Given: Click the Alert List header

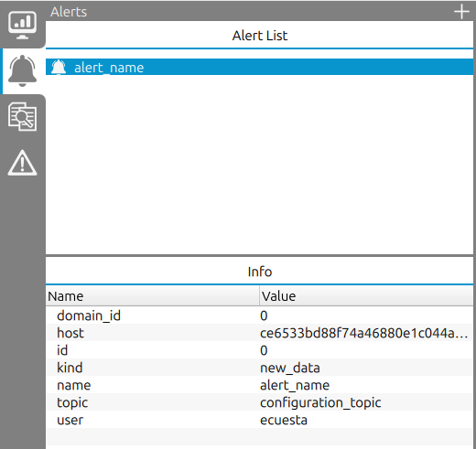Looking at the screenshot, I should 260,36.
